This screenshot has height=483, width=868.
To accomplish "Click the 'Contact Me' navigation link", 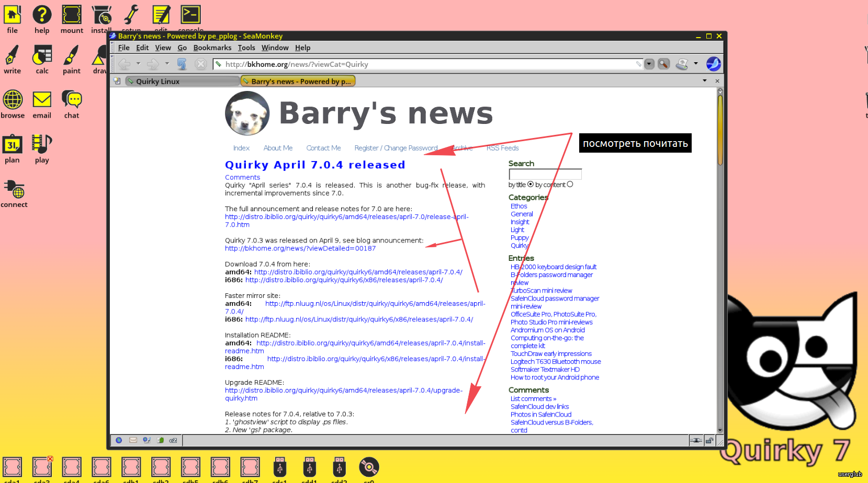I will (323, 148).
